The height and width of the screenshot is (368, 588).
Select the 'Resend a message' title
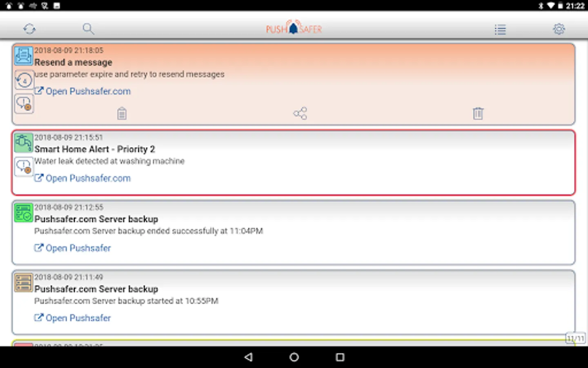coord(73,63)
